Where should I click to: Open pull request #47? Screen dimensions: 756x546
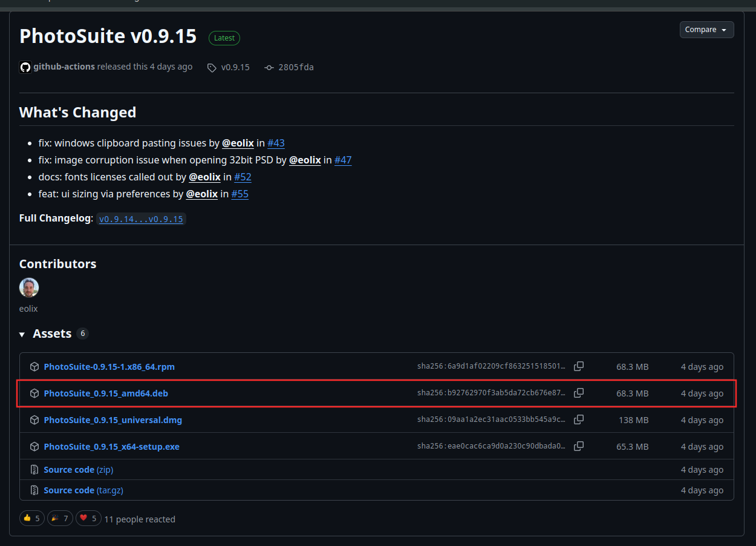(343, 160)
